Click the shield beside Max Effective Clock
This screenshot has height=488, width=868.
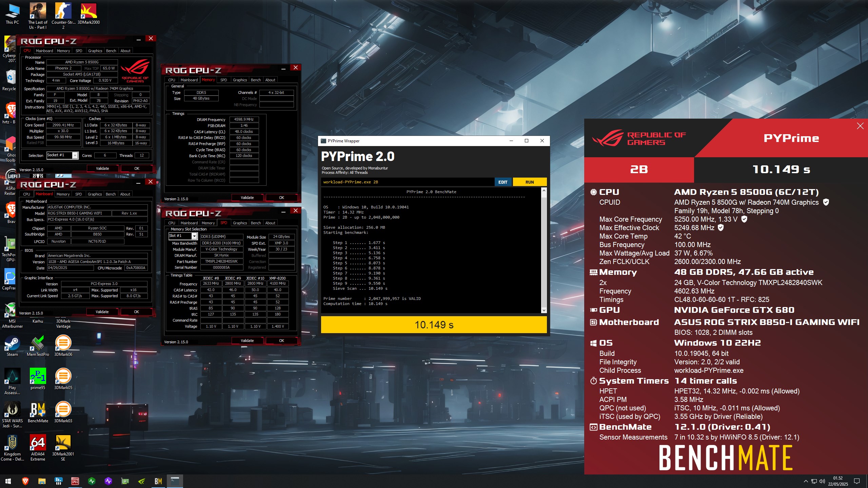click(721, 228)
